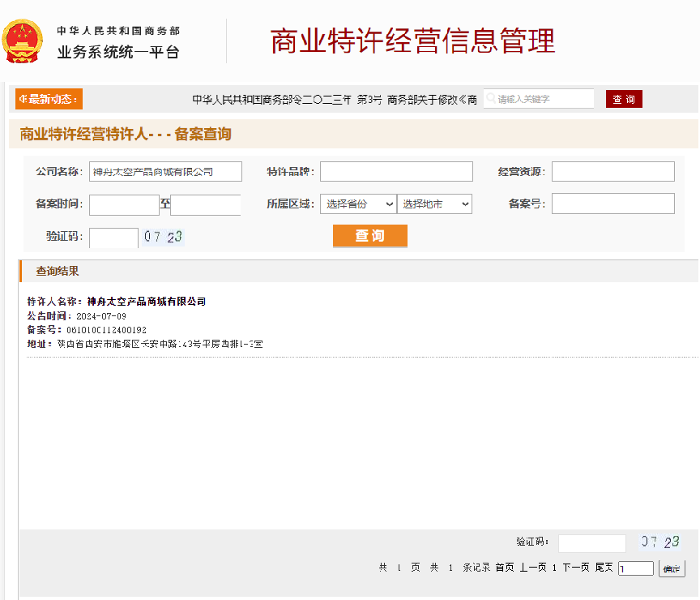Click the 业务系统统一平台 header text
700x600 pixels.
[118, 52]
